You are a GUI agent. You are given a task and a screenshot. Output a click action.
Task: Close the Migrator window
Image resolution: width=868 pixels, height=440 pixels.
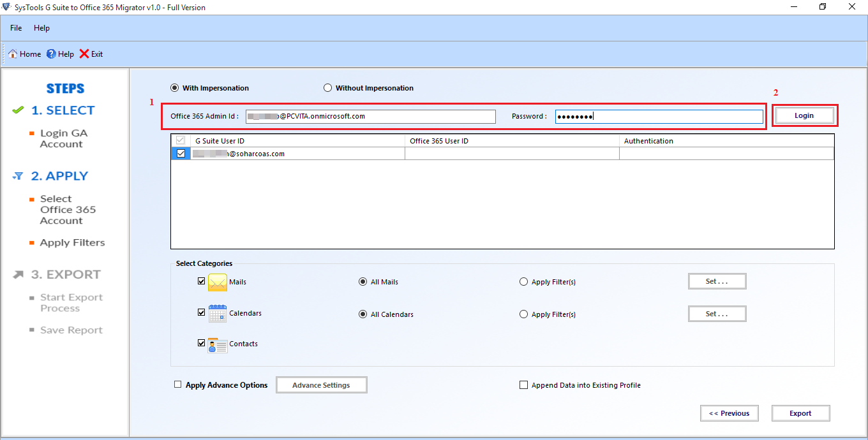click(852, 7)
